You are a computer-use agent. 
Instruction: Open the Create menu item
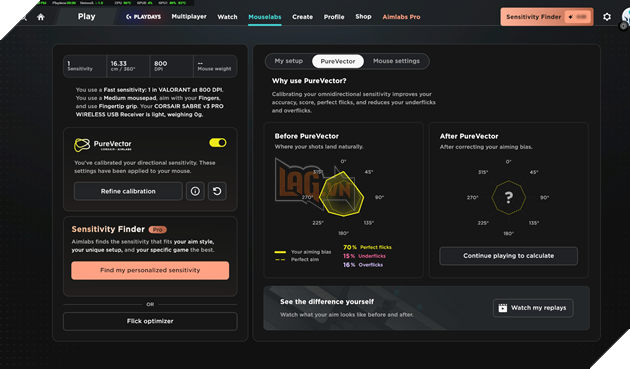303,17
